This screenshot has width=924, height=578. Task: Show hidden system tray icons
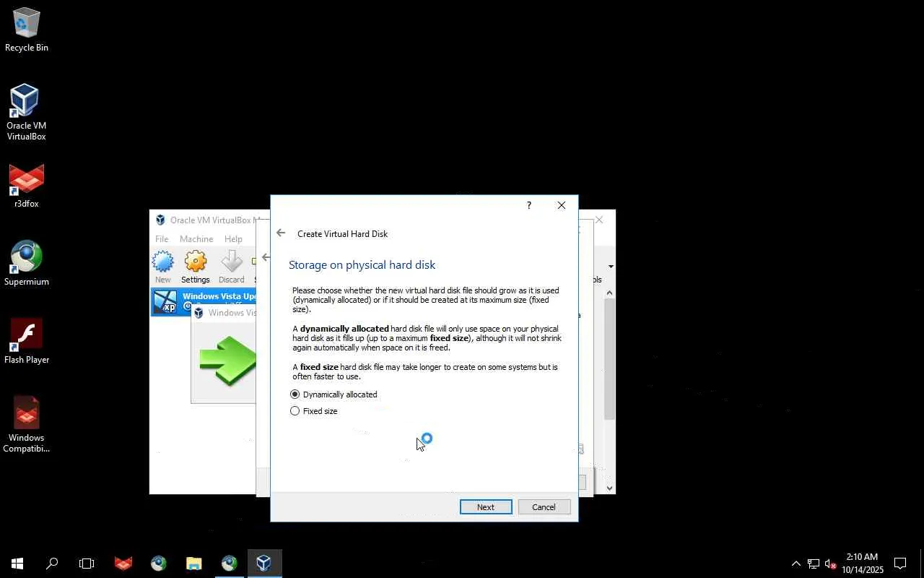796,564
